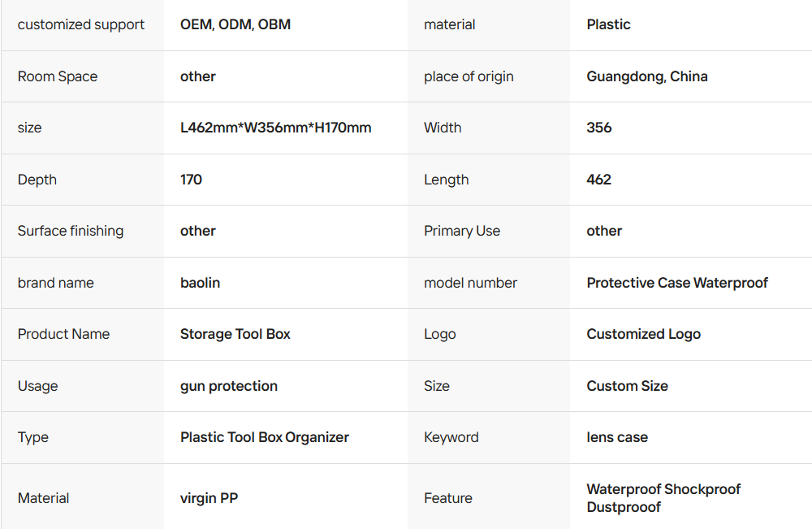812x529 pixels.
Task: Click the Width value 356
Action: (599, 128)
